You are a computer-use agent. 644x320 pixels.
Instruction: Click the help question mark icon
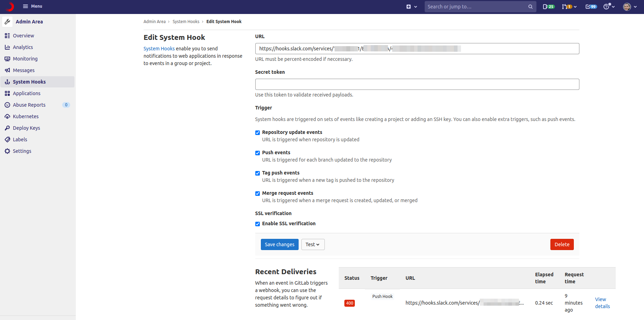tap(607, 7)
